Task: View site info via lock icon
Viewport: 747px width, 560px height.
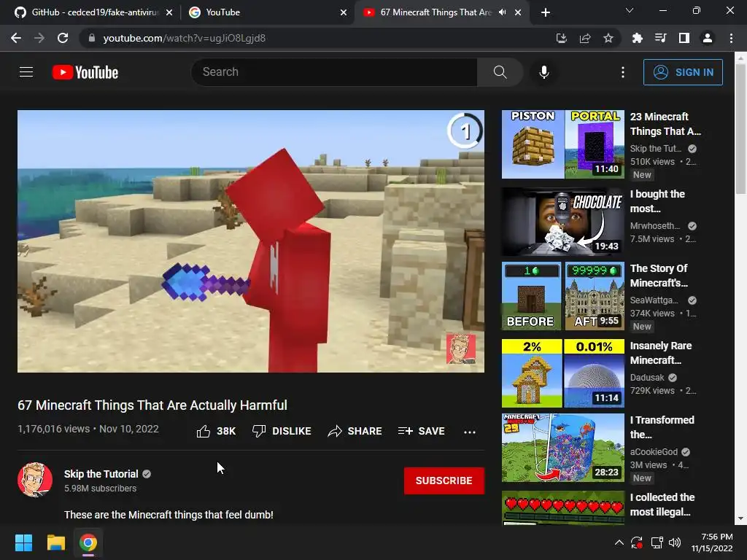Action: point(92,38)
